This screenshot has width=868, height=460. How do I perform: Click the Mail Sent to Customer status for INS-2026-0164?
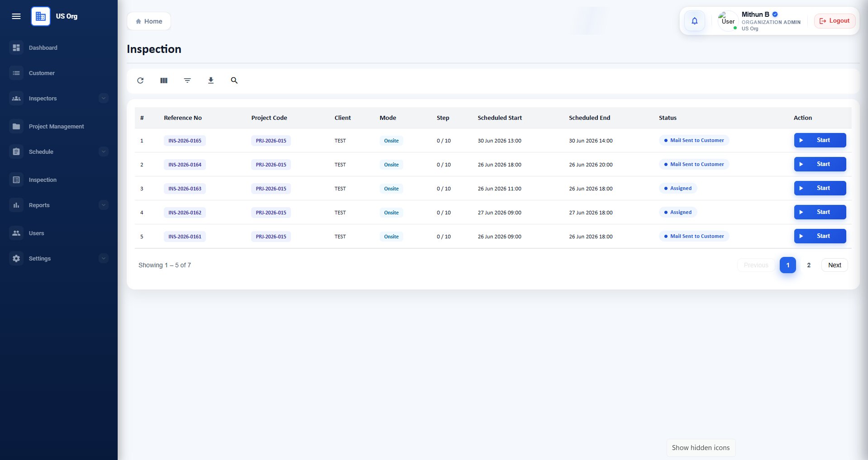pos(694,164)
